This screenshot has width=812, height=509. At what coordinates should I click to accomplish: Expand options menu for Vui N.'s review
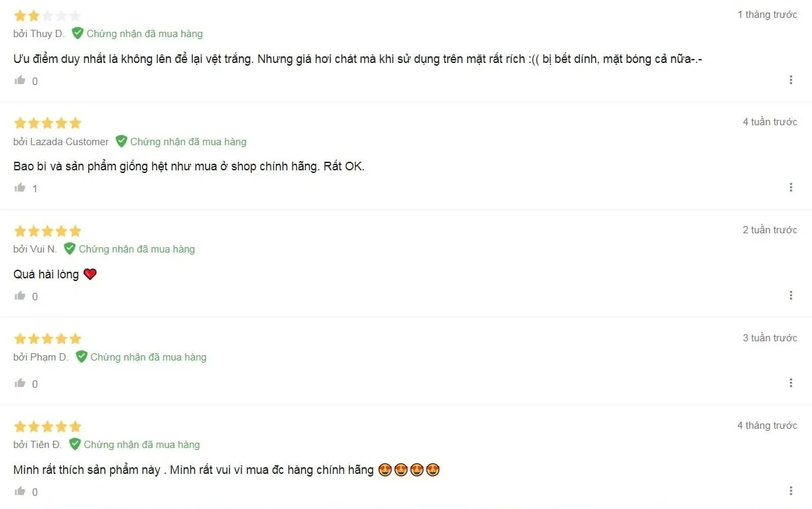coord(791,296)
